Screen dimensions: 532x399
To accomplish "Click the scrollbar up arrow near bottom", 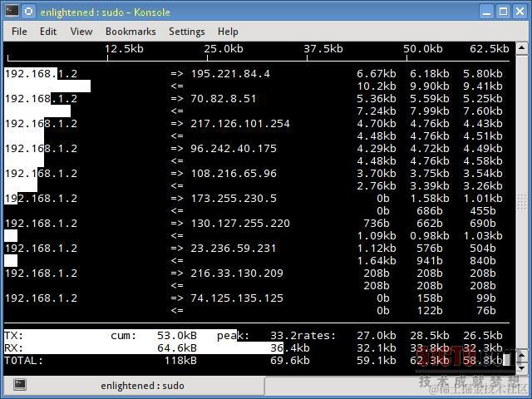I will [x=522, y=355].
